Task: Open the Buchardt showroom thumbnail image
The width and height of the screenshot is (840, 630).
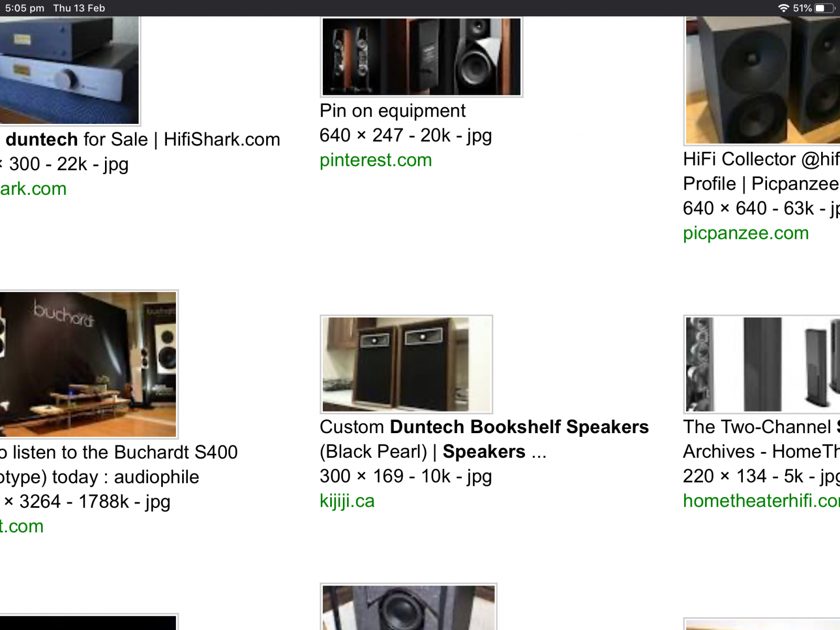Action: [88, 364]
